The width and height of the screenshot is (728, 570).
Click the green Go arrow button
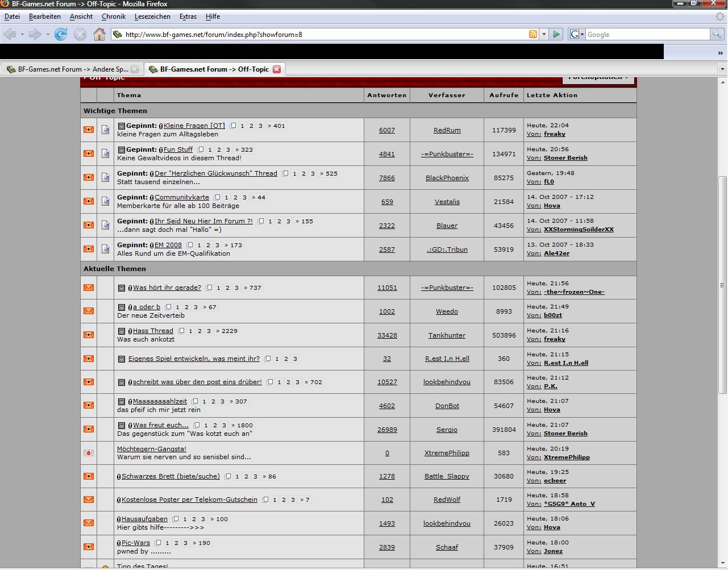(556, 34)
